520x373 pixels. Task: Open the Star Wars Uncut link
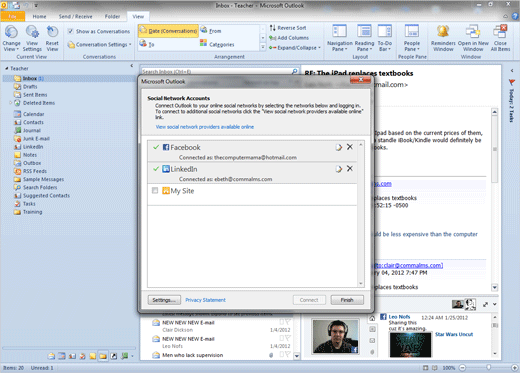pyautogui.click(x=454, y=334)
